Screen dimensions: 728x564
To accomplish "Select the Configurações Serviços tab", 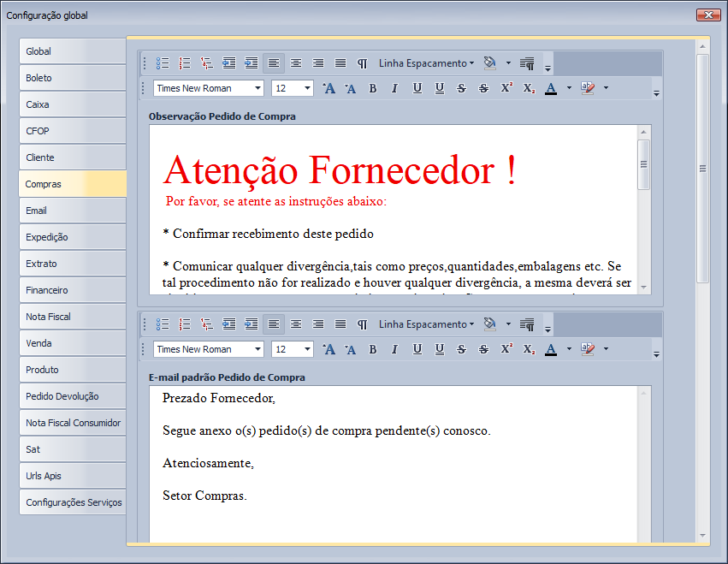I will [73, 502].
